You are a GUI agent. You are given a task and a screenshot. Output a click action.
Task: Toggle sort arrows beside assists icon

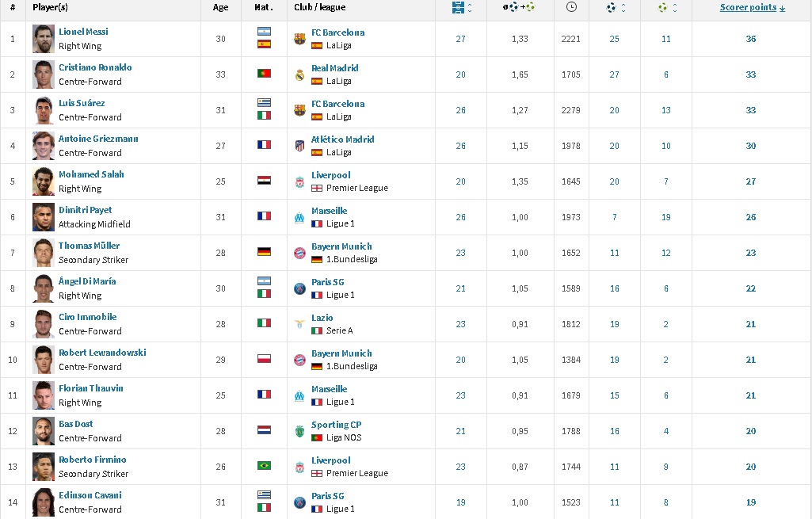pyautogui.click(x=675, y=8)
